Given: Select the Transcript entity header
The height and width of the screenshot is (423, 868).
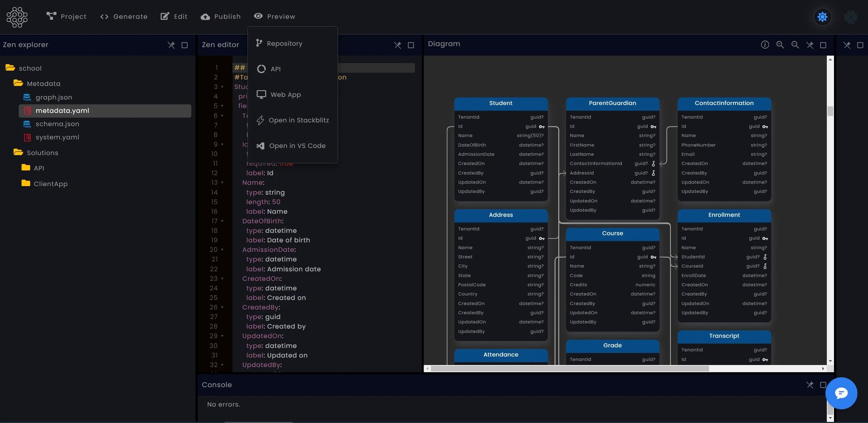Looking at the screenshot, I should [724, 336].
